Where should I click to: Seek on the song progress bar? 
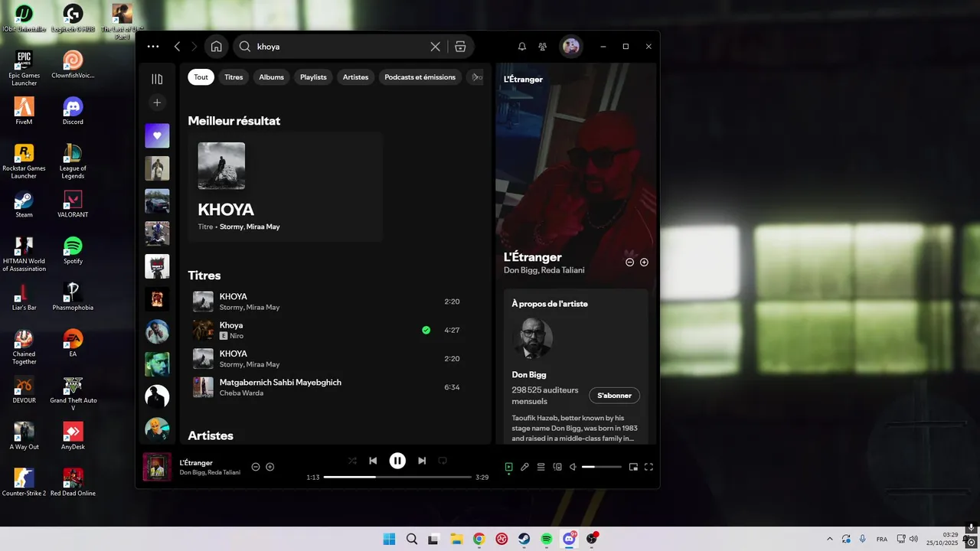(397, 477)
